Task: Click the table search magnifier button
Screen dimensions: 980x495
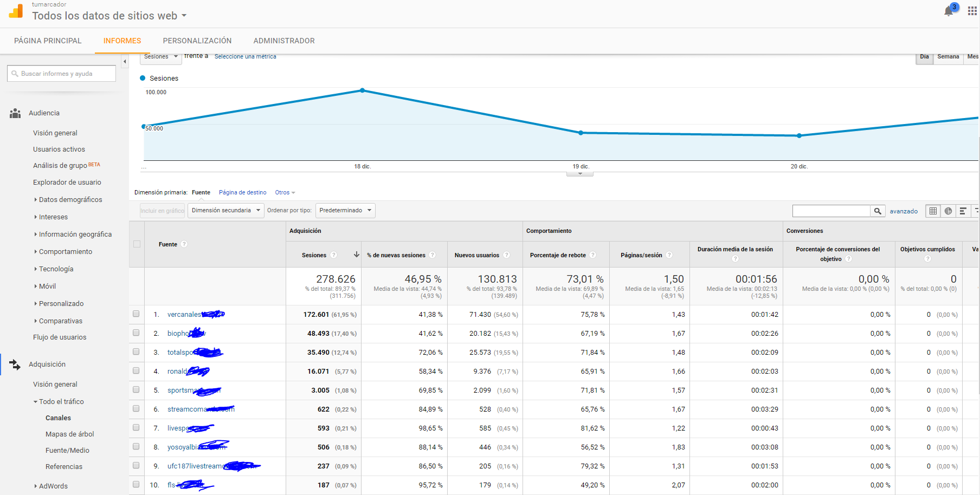Action: click(878, 211)
